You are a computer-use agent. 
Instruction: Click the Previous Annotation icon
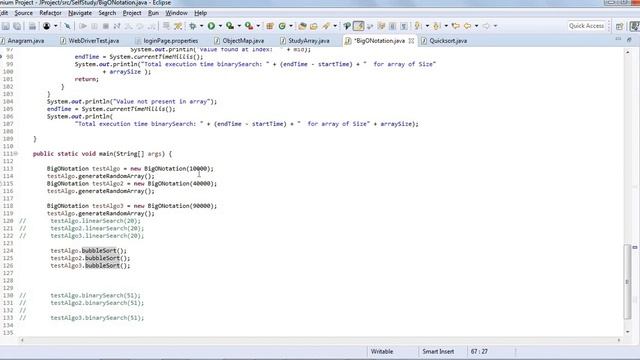(x=436, y=26)
